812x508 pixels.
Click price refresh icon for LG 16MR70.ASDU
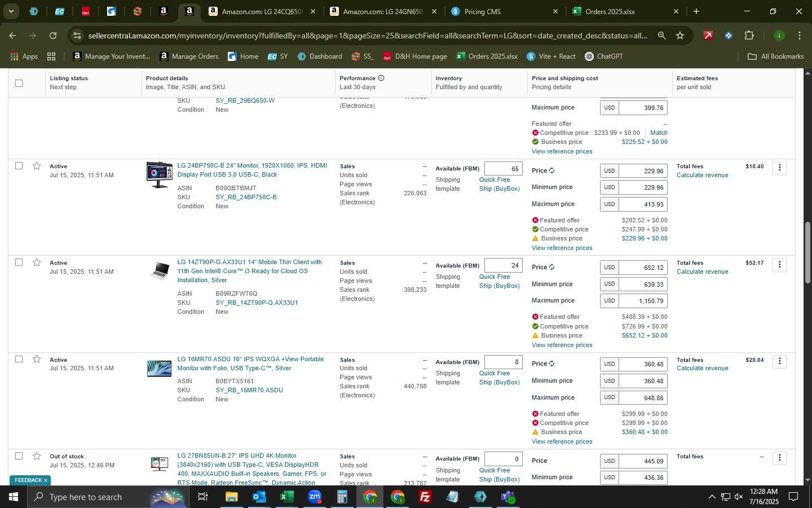(x=551, y=364)
